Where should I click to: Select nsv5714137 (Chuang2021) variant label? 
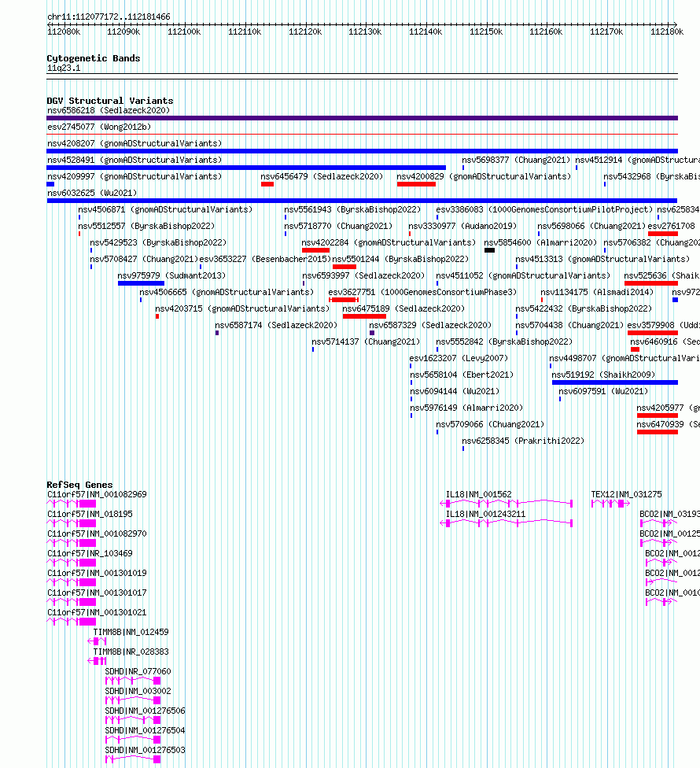pyautogui.click(x=366, y=342)
